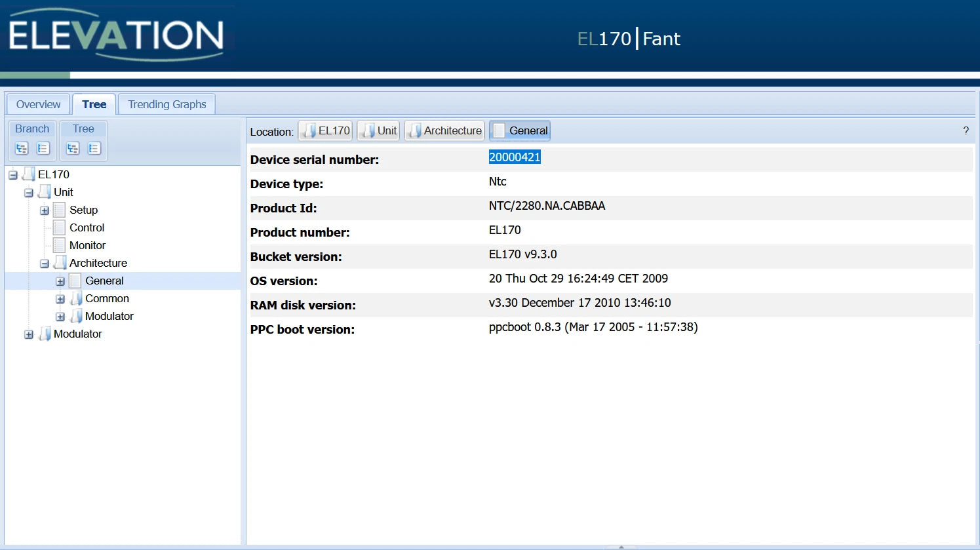
Task: Click the Architecture folder icon in tree
Action: click(60, 263)
